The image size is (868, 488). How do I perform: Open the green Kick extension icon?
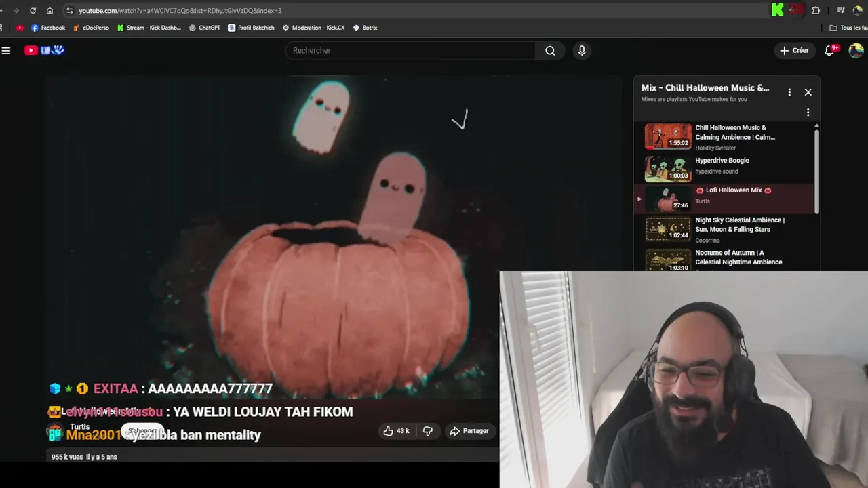tap(778, 10)
